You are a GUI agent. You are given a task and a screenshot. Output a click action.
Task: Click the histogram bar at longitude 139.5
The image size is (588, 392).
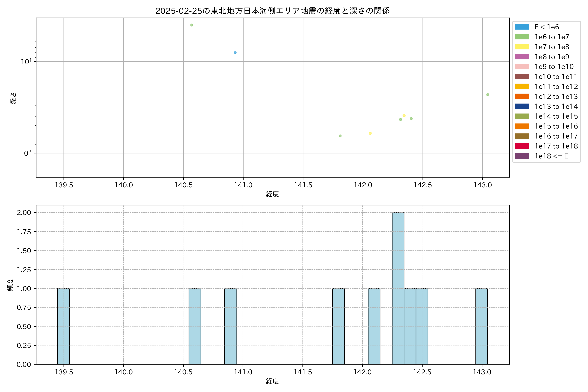[x=64, y=326]
